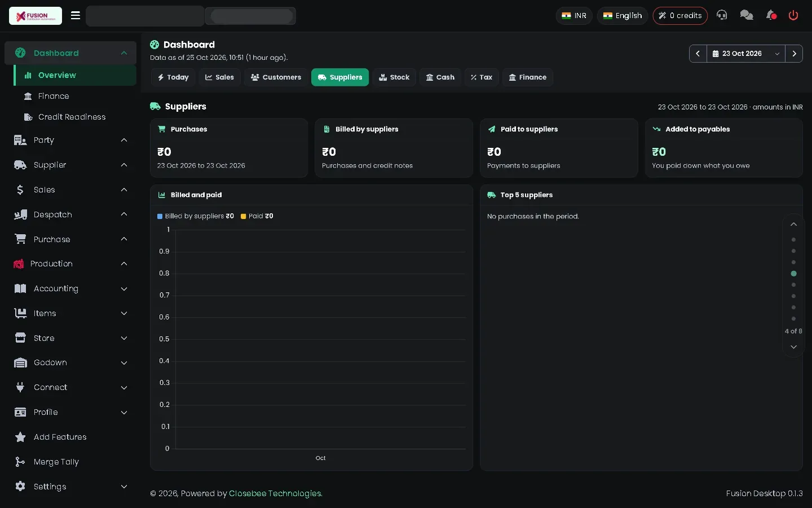812x508 pixels.
Task: Click the Fusion logo
Action: pos(36,16)
